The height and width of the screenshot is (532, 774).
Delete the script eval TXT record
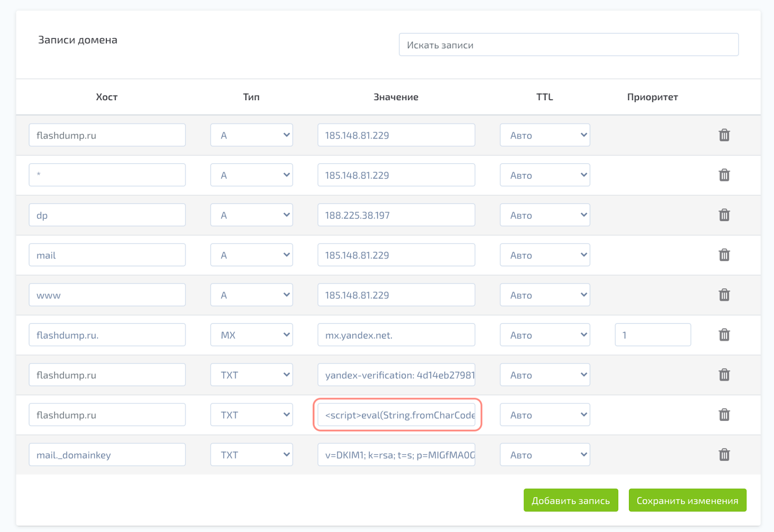[x=724, y=415]
